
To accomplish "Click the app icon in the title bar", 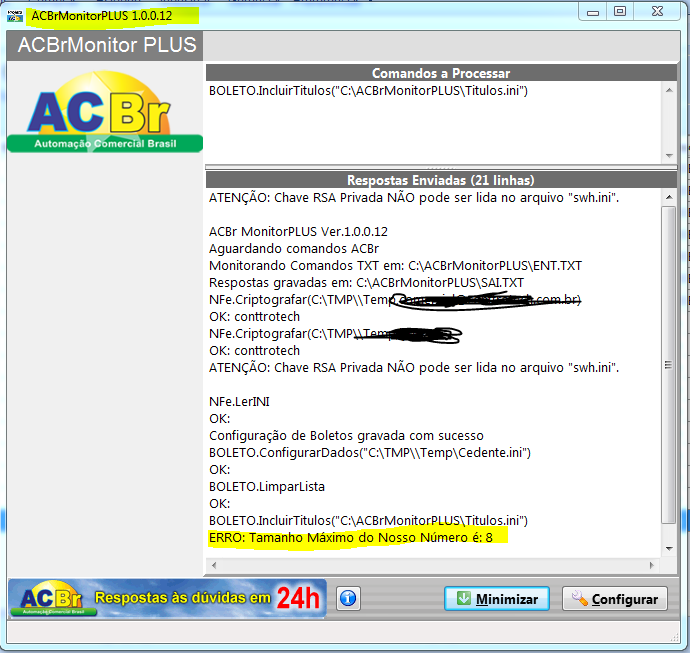I will [15, 16].
